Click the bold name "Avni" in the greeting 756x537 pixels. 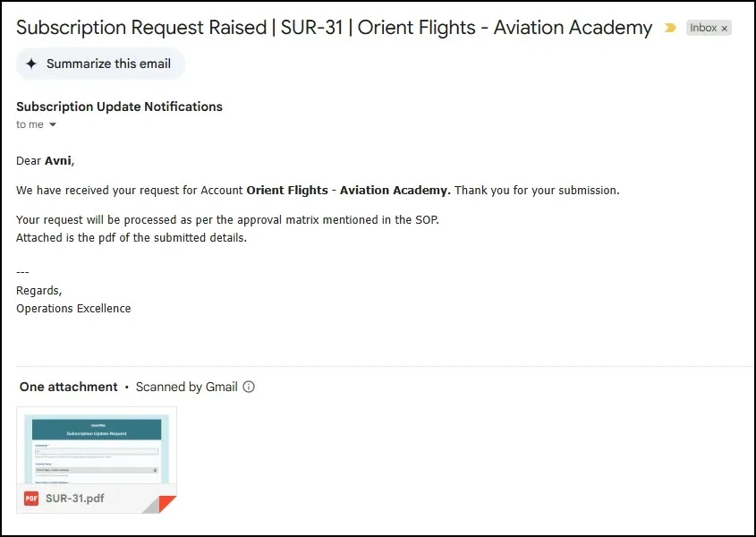58,161
